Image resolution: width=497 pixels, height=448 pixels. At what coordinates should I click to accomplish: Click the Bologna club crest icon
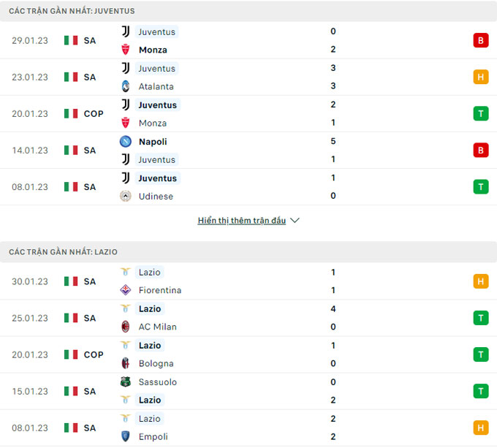point(126,363)
